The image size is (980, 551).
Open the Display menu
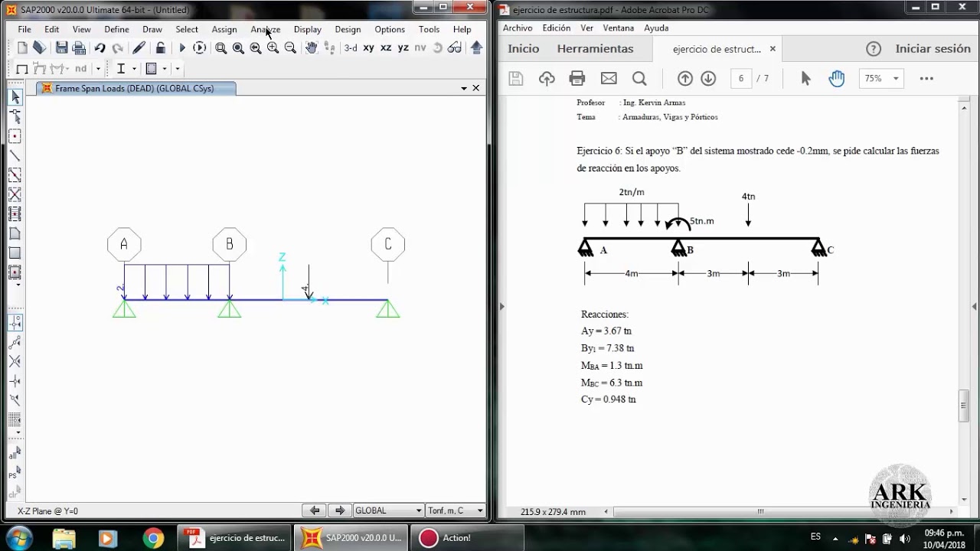click(308, 29)
